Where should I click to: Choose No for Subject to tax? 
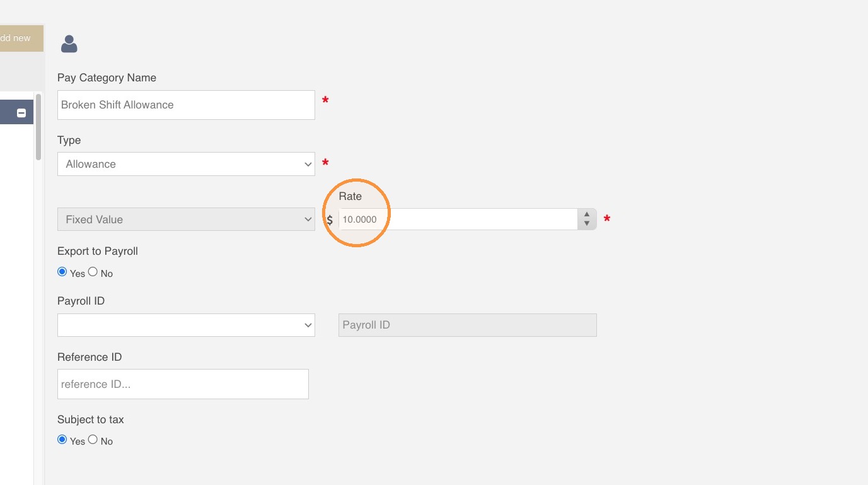93,440
